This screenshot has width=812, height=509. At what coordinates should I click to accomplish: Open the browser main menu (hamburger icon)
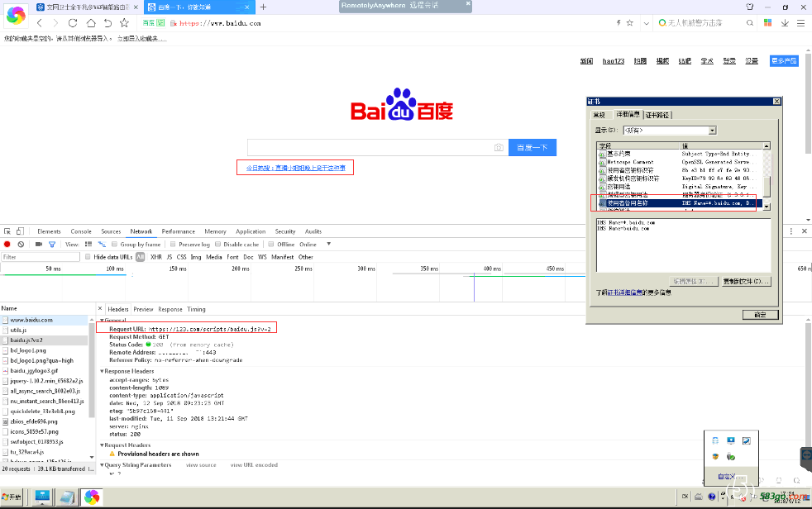800,23
